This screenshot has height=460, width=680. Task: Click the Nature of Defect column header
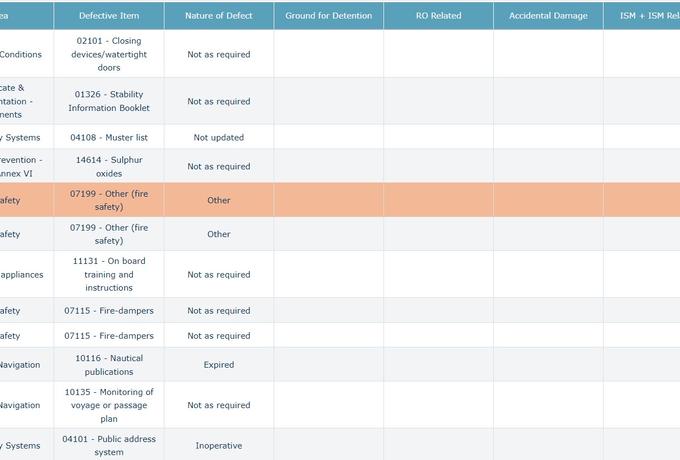pyautogui.click(x=219, y=16)
